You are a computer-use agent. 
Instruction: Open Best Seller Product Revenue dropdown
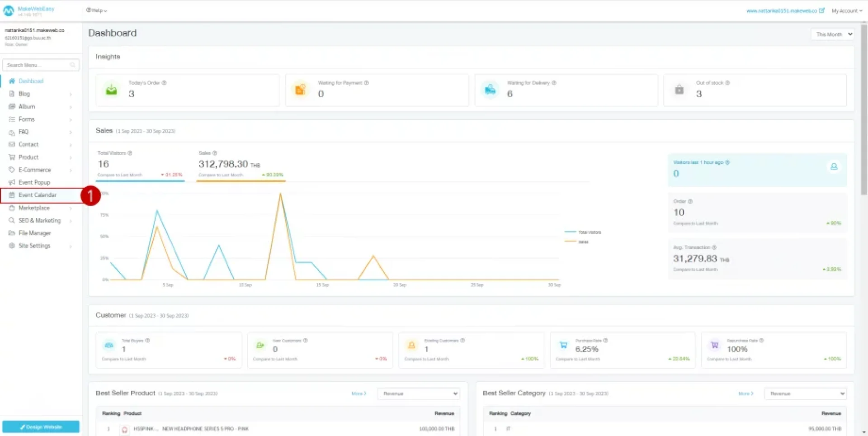pos(418,393)
